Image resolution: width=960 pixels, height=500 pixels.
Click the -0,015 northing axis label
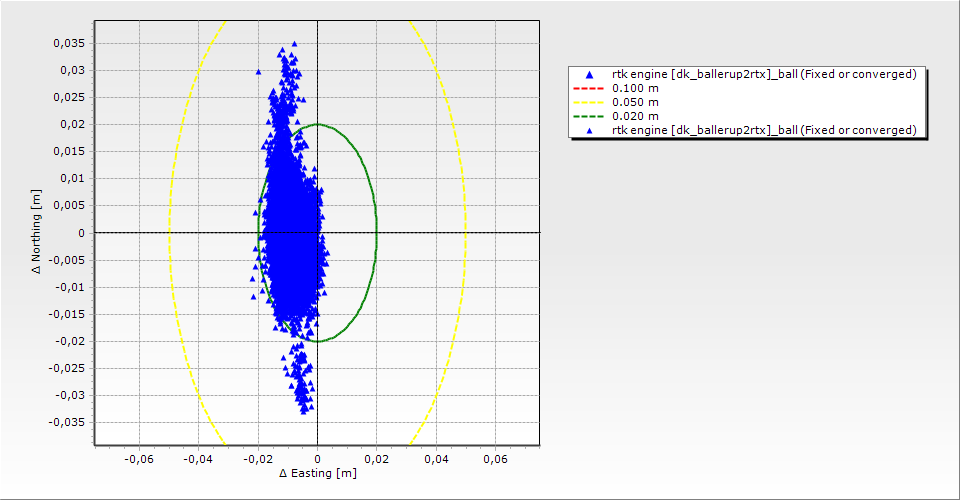67,314
